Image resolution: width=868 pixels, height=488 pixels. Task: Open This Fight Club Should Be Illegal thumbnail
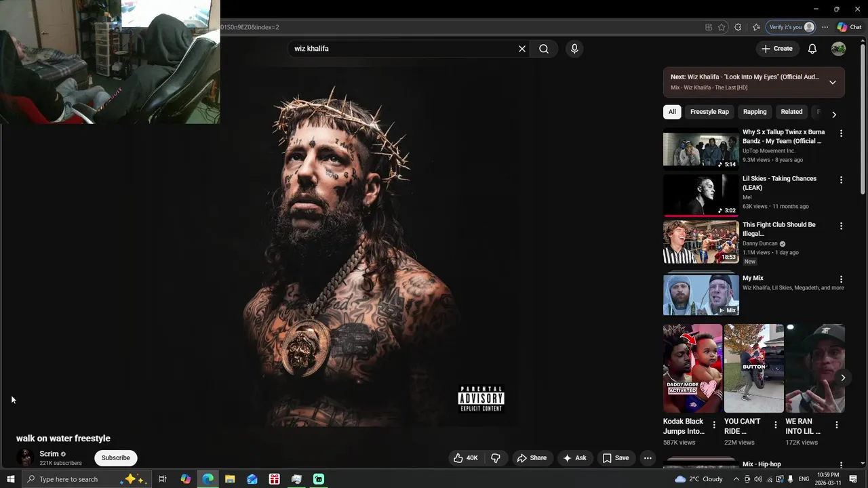701,242
